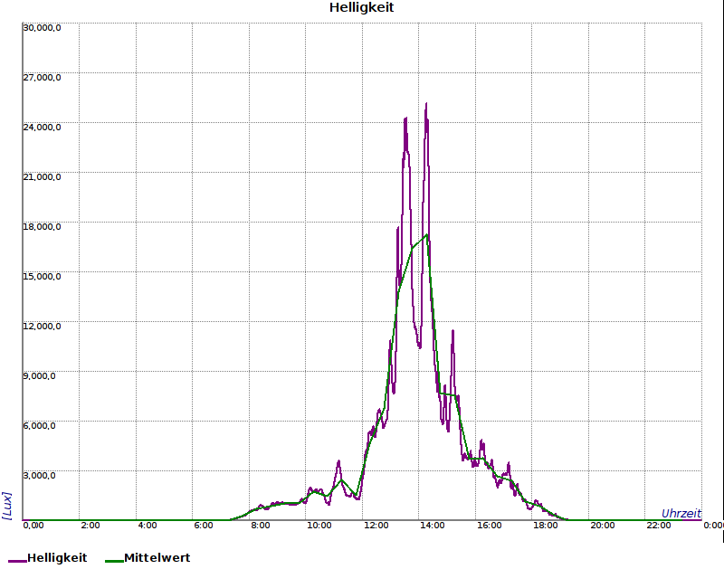This screenshot has width=724, height=588.
Task: Click the 20:00 time axis label
Action: tap(602, 526)
